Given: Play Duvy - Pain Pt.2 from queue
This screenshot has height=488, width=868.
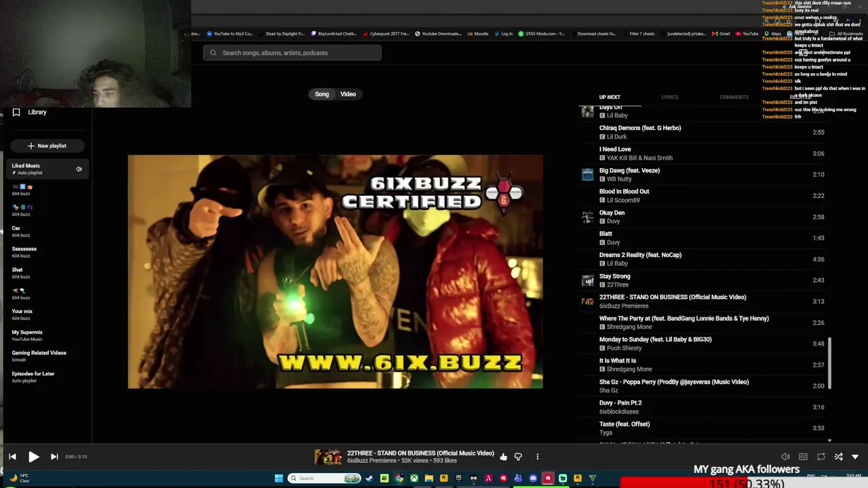Looking at the screenshot, I should (x=704, y=407).
